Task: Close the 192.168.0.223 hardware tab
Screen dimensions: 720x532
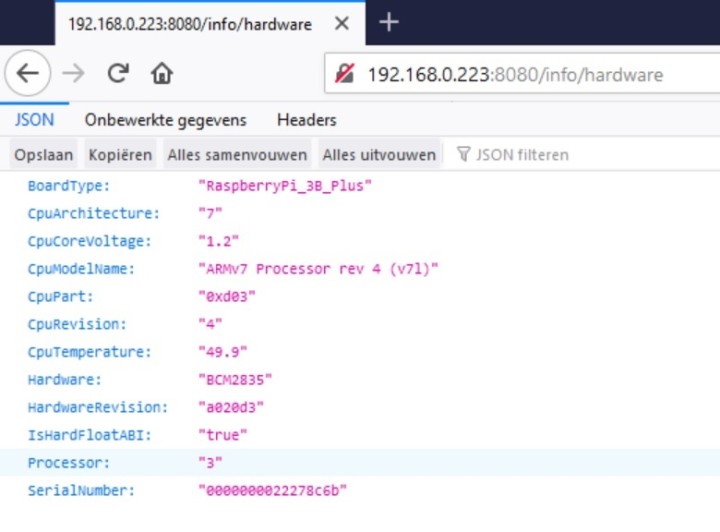Action: 341,23
